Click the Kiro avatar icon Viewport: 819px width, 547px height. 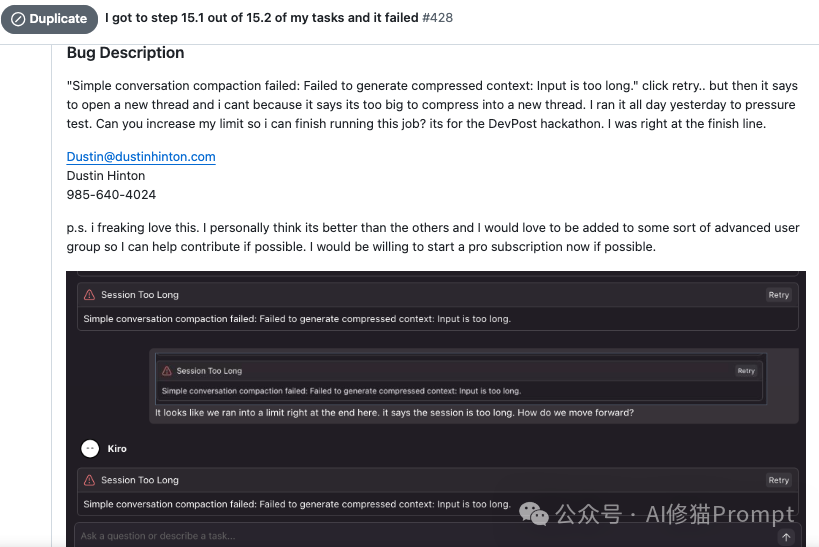point(90,449)
